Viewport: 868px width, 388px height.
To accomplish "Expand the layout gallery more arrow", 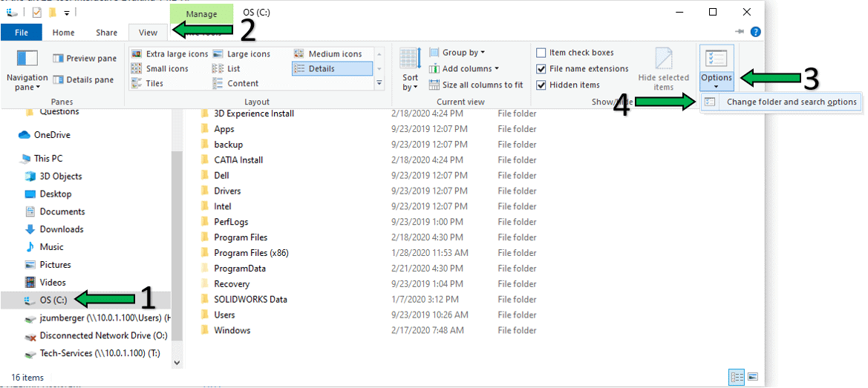I will 379,83.
